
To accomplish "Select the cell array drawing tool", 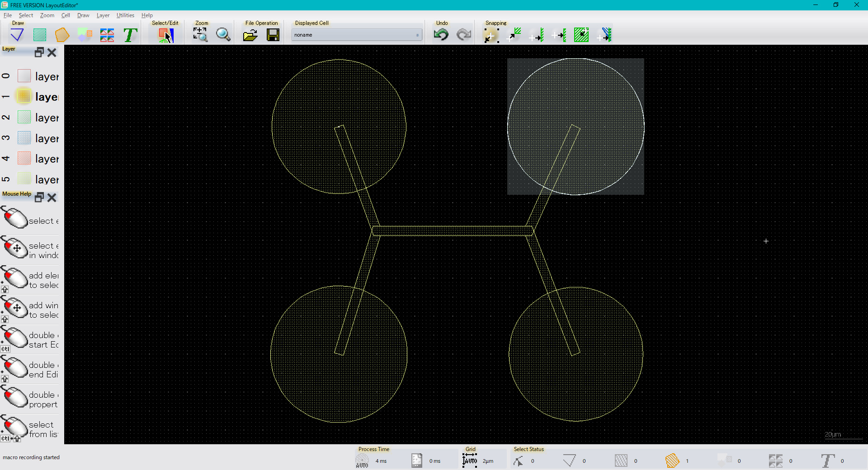I will tap(107, 35).
